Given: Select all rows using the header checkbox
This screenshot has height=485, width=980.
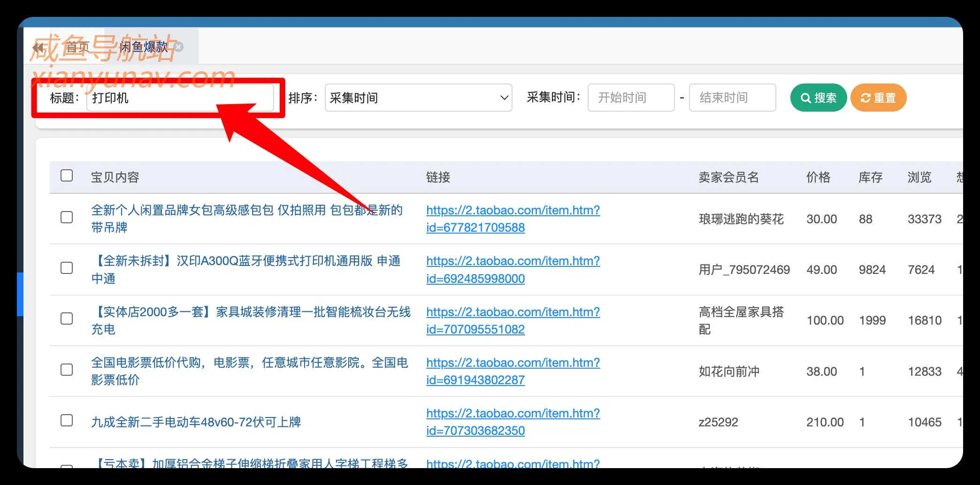Looking at the screenshot, I should [x=66, y=175].
